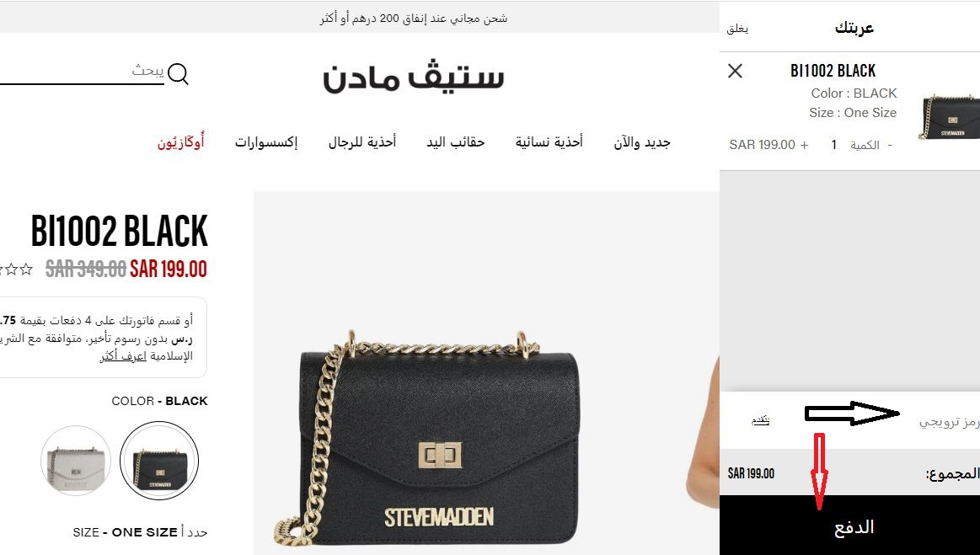Open the أحذية للرجال menu
The image size is (980, 555).
tap(362, 142)
